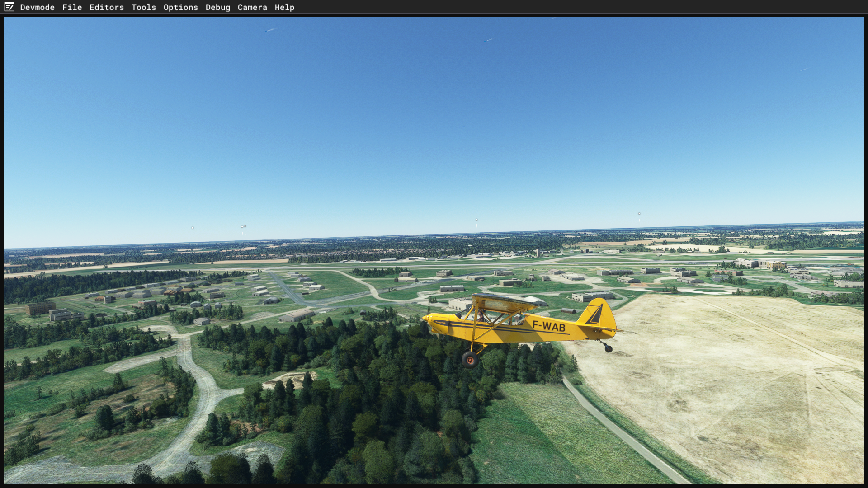Screen dimensions: 868x488
Task: Click the aircraft's nose propeller
Action: coord(425,318)
